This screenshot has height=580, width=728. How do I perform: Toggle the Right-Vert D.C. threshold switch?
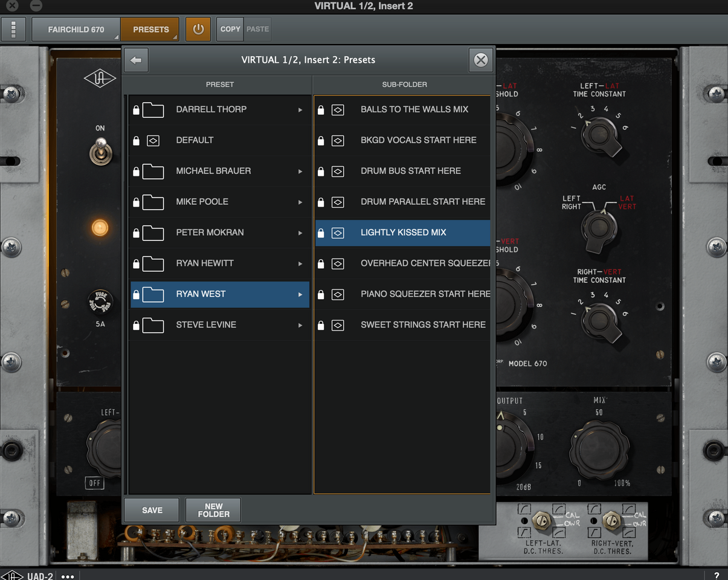[611, 521]
